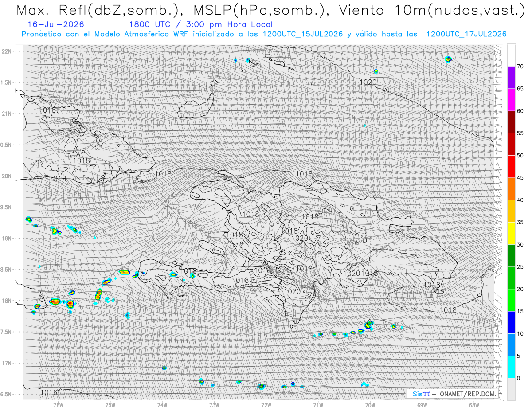
Task: Click the '19N' latitude axis label
Action: click(8, 238)
